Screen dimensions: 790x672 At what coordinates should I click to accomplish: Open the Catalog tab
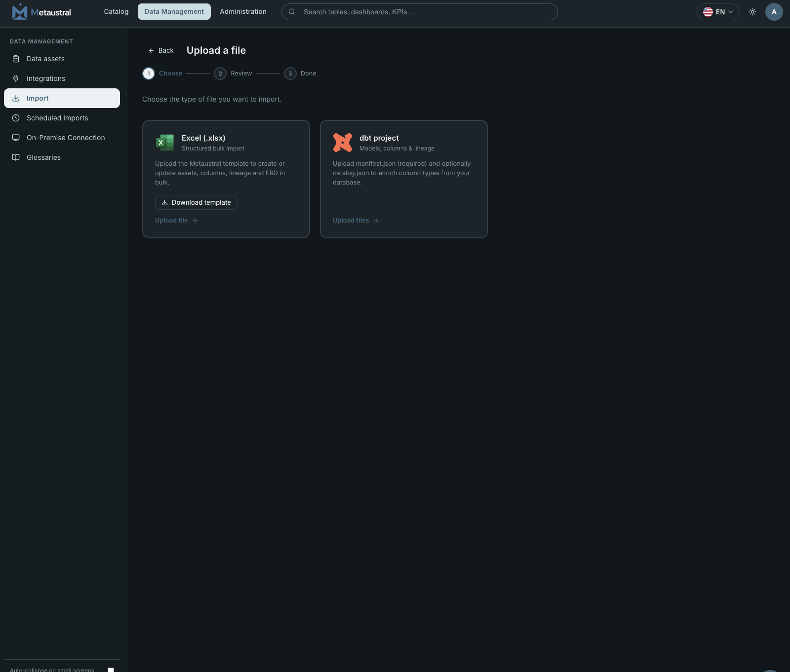tap(116, 11)
